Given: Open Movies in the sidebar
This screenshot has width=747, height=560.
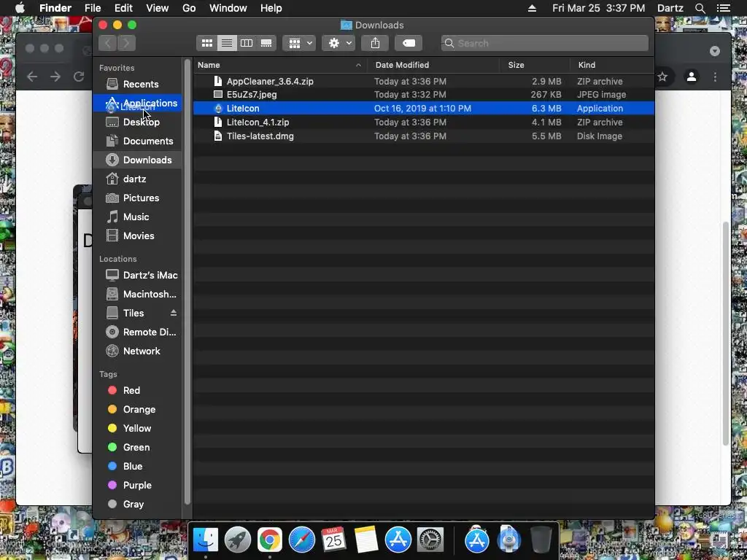Looking at the screenshot, I should [x=137, y=236].
